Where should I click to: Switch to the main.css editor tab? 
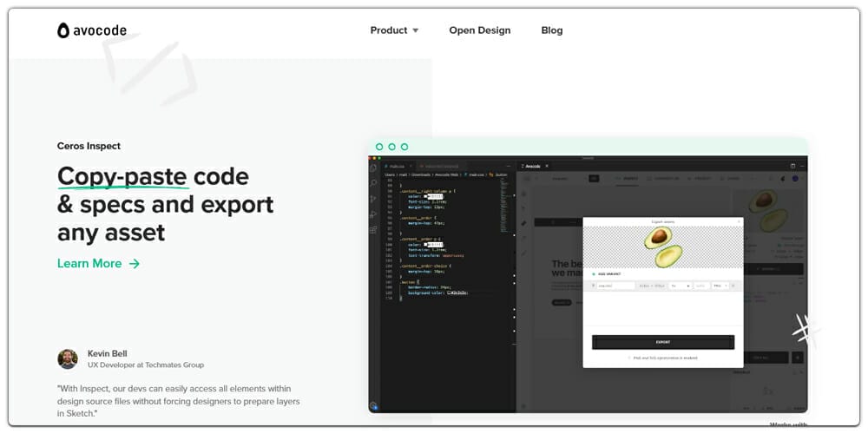pyautogui.click(x=397, y=166)
